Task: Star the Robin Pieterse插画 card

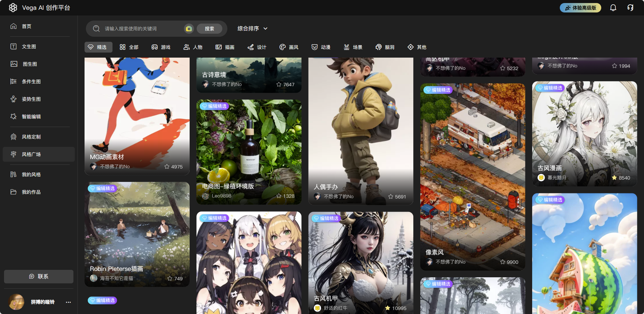Action: [170, 278]
